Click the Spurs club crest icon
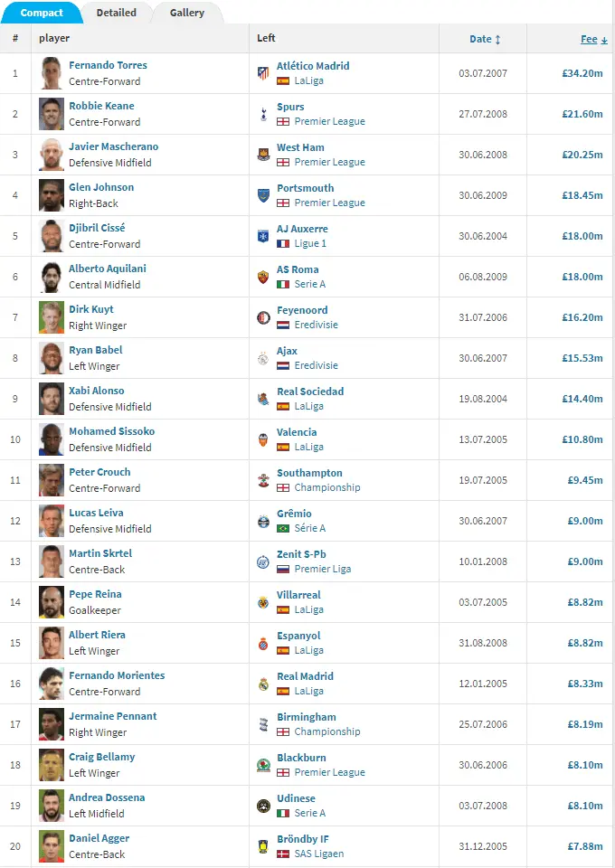 pyautogui.click(x=263, y=114)
